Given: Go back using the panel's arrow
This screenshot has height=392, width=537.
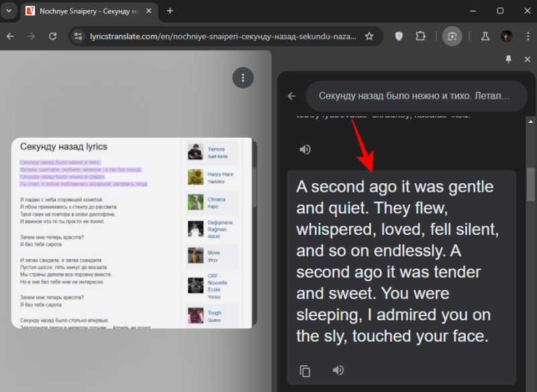Looking at the screenshot, I should (x=291, y=96).
